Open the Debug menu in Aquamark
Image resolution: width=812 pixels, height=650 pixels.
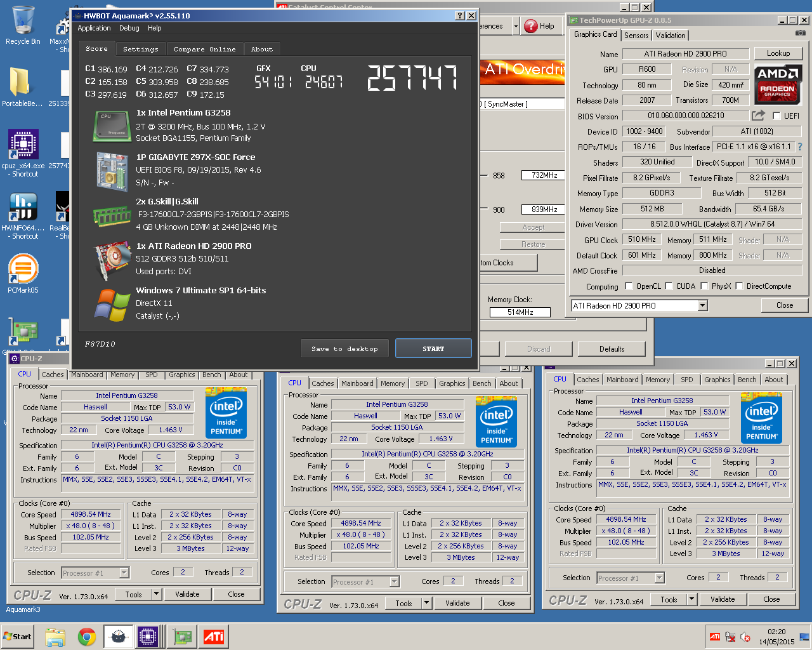click(x=129, y=28)
